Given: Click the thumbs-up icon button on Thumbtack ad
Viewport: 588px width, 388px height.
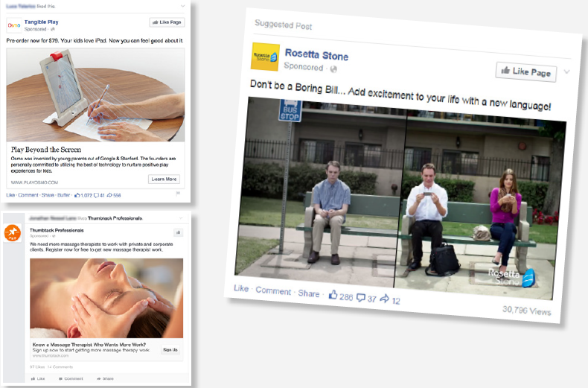Looking at the screenshot, I should pos(178,232).
